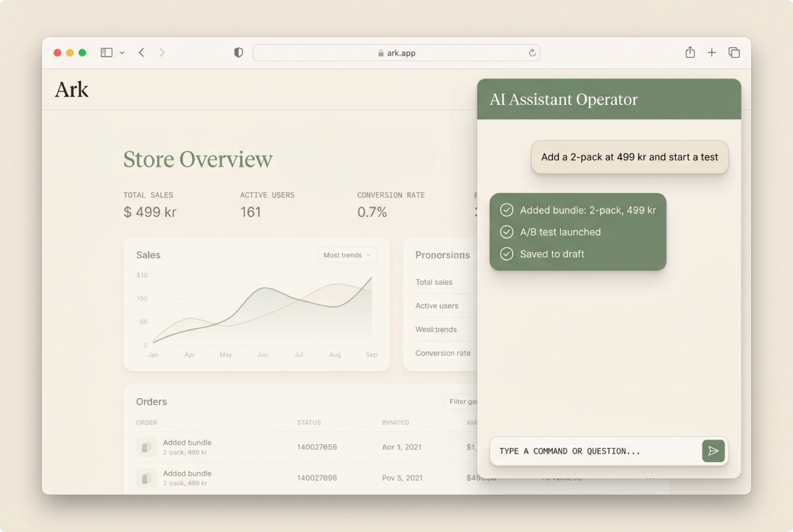Click the Sales line chart area
The width and height of the screenshot is (793, 532).
click(262, 309)
